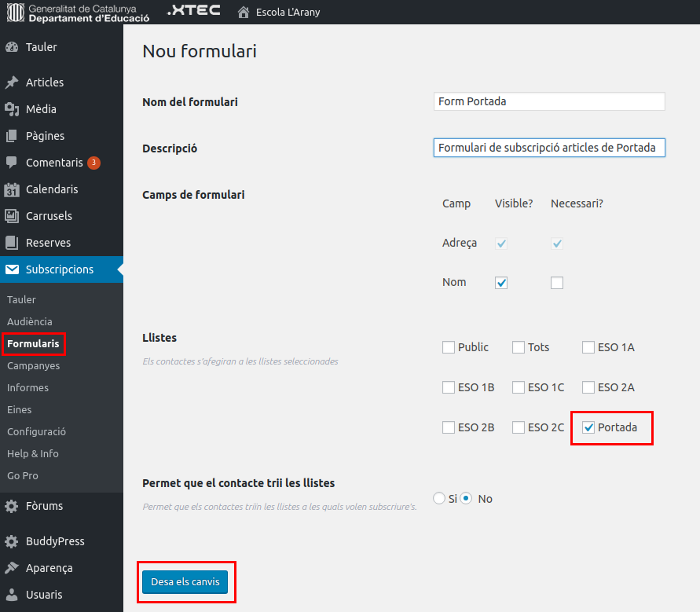The image size is (700, 612).
Task: Click the Desa els canvis button
Action: (185, 582)
